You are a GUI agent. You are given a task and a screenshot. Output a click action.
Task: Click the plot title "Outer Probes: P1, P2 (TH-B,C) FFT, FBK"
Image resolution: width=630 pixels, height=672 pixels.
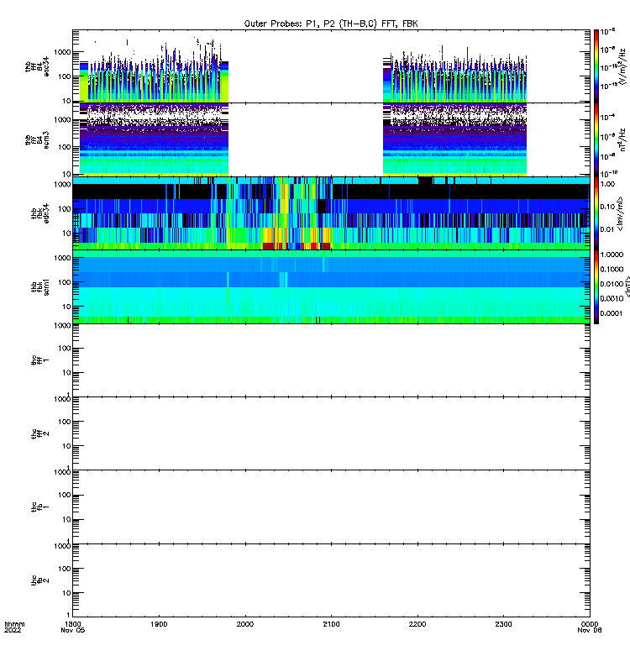(331, 24)
